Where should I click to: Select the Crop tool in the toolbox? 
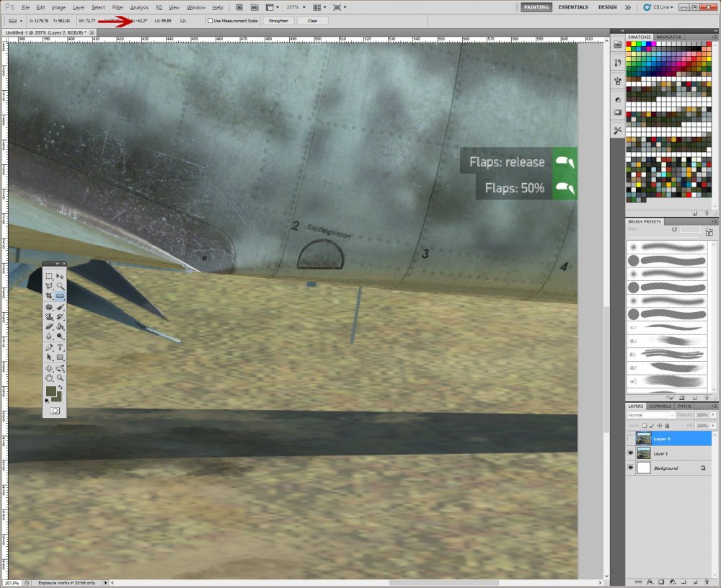tap(49, 296)
